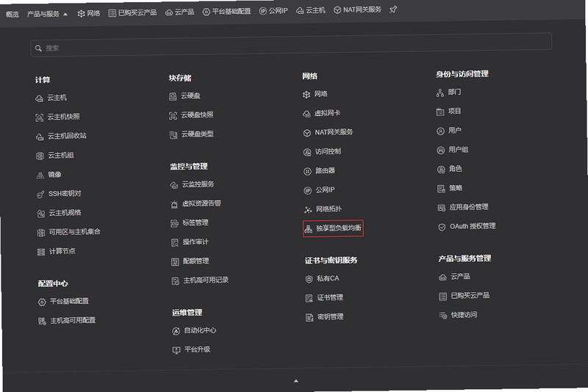Collapse the 产品与服务 dropdown menu
The width and height of the screenshot is (588, 392).
pyautogui.click(x=47, y=14)
